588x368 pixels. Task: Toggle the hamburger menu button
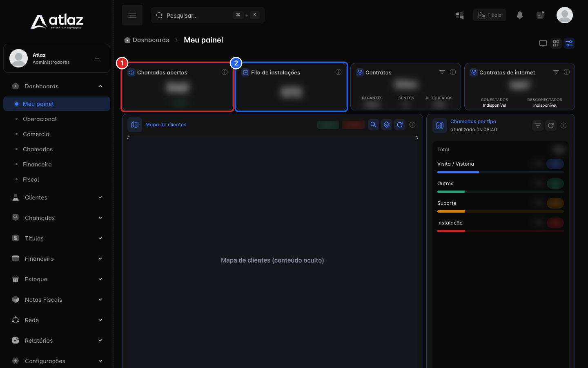pos(132,15)
